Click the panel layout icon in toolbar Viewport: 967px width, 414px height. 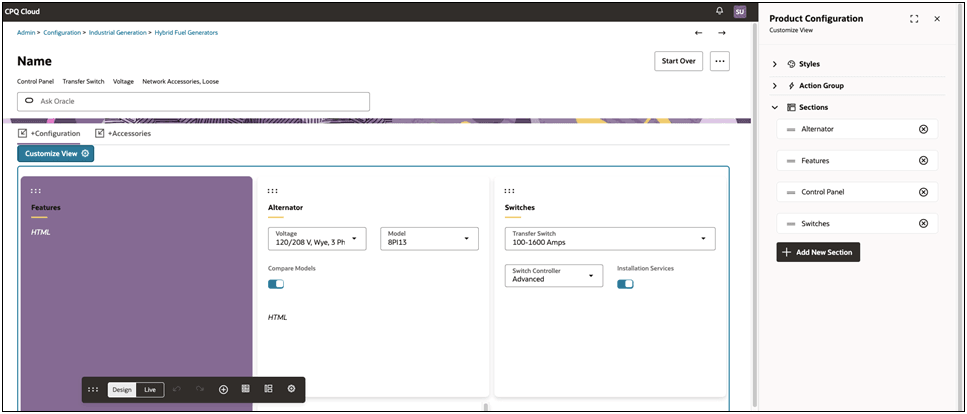(x=268, y=389)
